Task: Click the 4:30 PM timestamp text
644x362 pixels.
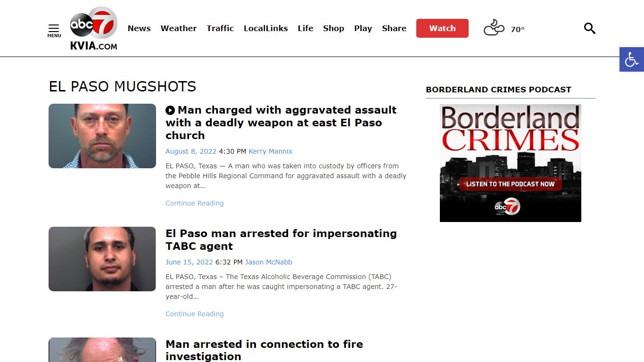Action: (x=232, y=151)
